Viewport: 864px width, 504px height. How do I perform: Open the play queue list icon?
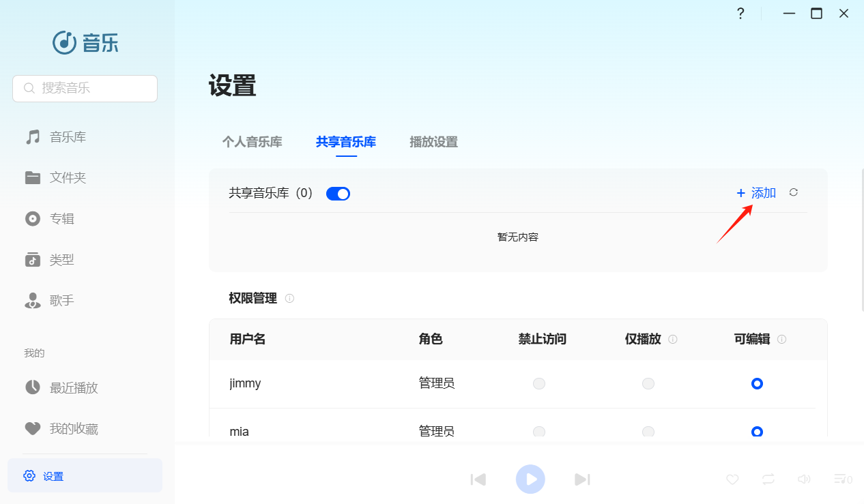coord(842,479)
